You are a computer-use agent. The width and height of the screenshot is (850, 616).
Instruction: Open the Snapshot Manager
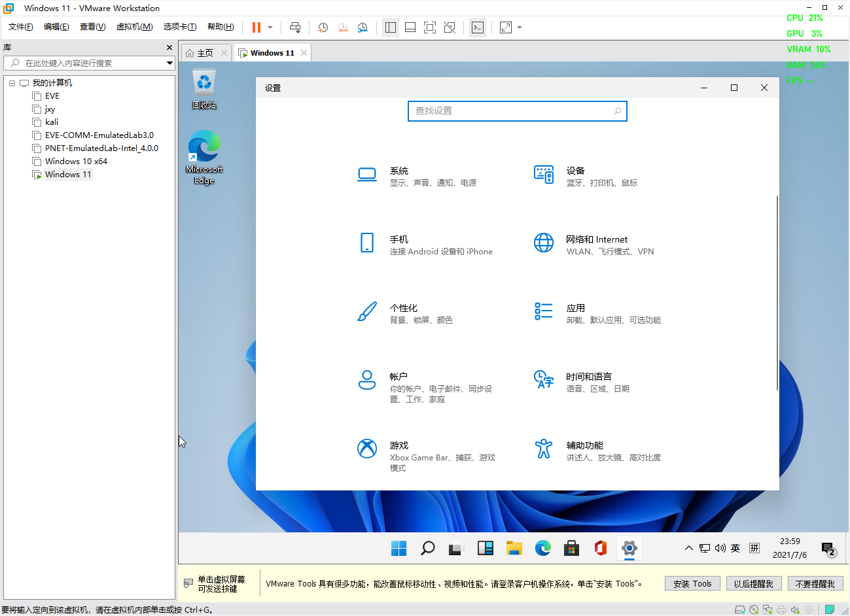pos(362,27)
